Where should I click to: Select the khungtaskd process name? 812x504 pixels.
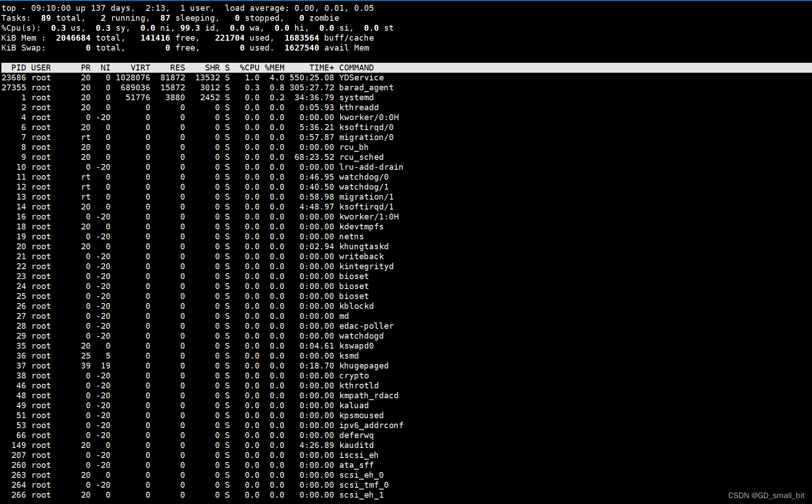(364, 247)
